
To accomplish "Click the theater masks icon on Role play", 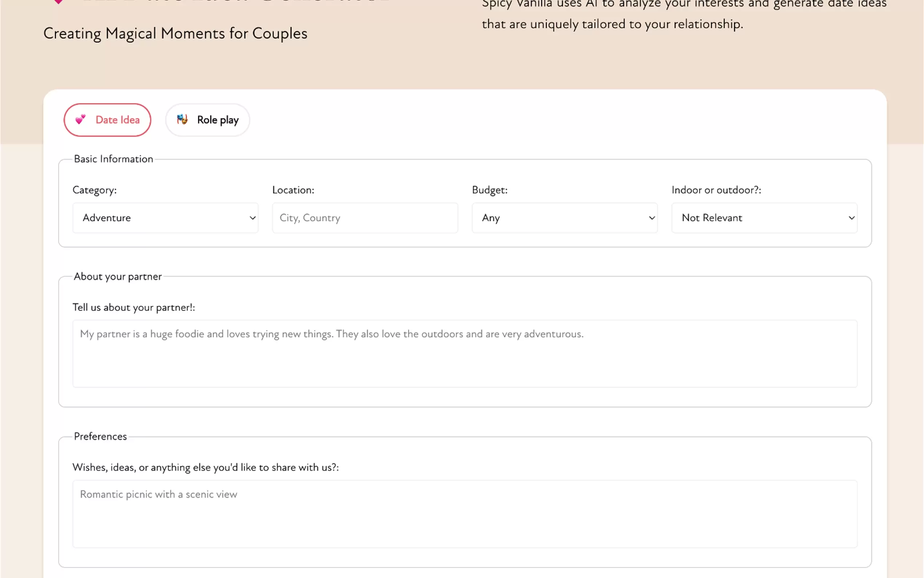I will 182,120.
